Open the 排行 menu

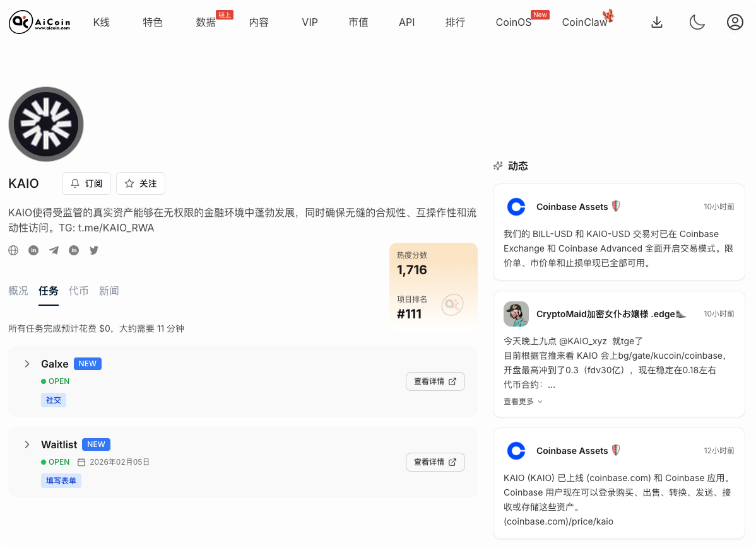pyautogui.click(x=455, y=22)
